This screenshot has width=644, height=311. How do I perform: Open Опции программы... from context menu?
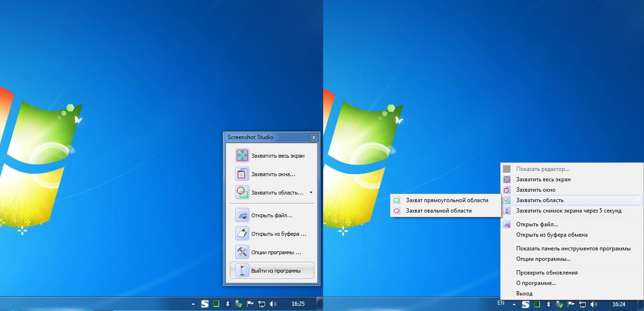tap(572, 259)
